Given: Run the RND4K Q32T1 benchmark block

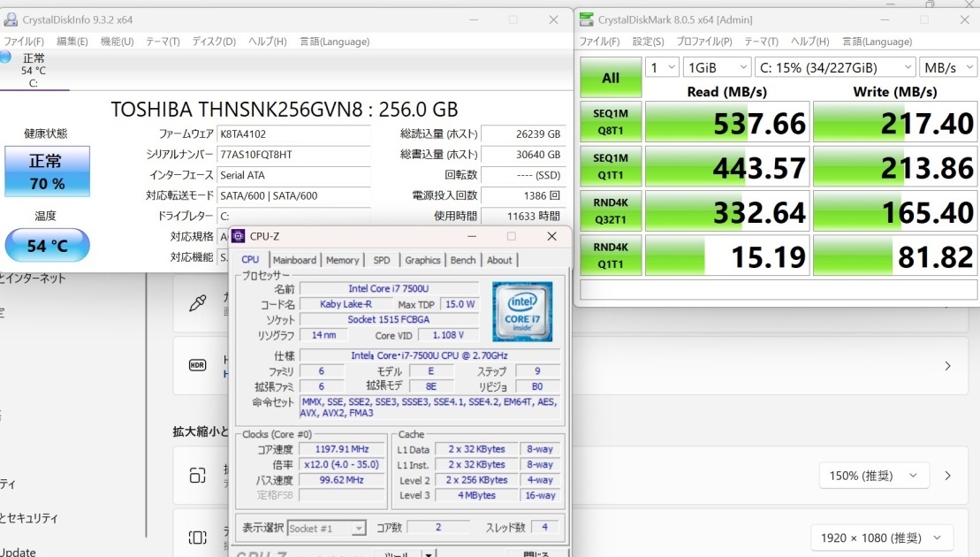Looking at the screenshot, I should 611,210.
